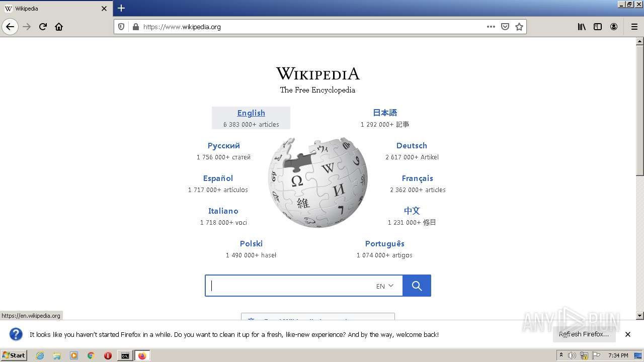This screenshot has height=362, width=644.
Task: Click the forward navigation arrow
Action: tap(27, 27)
